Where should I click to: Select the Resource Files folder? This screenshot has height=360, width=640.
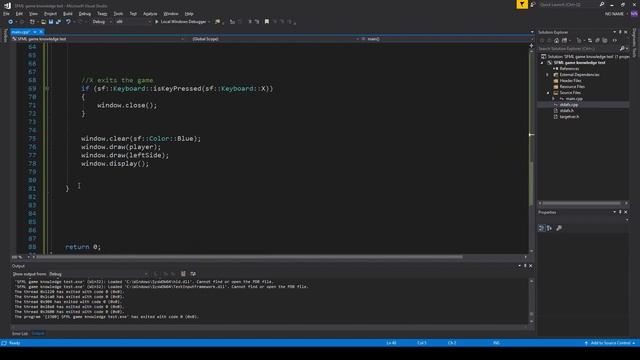572,87
